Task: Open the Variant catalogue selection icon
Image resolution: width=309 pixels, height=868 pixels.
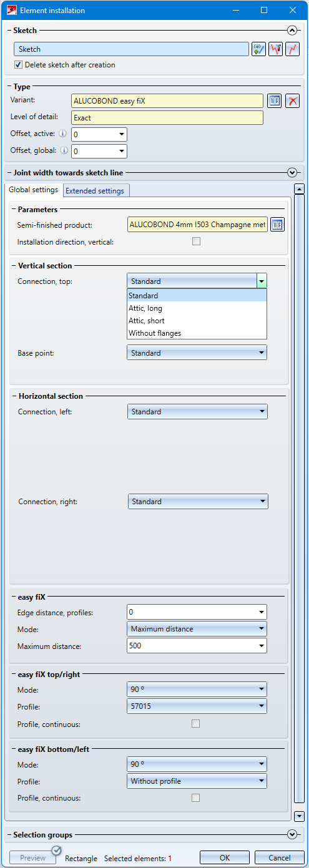Action: 274,101
